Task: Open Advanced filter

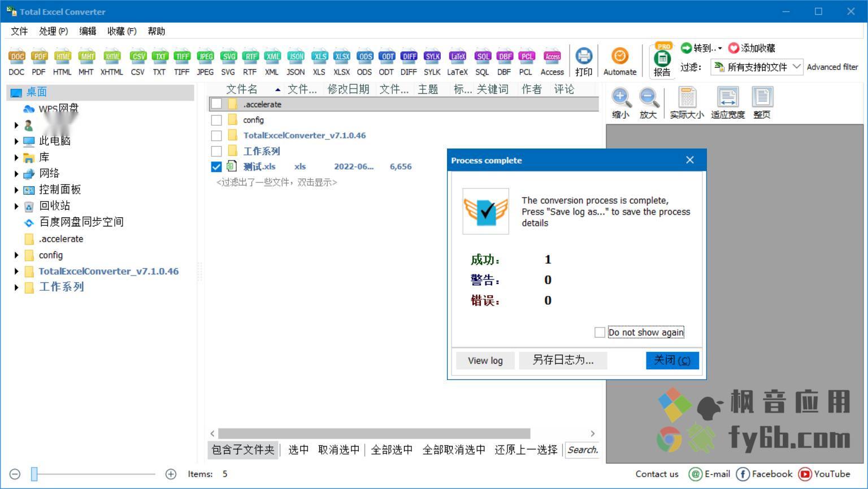Action: (x=832, y=67)
